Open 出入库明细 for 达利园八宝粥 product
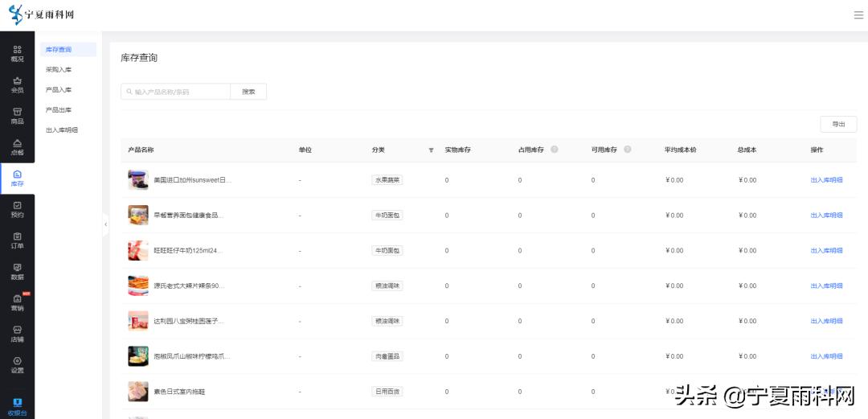 click(x=826, y=321)
